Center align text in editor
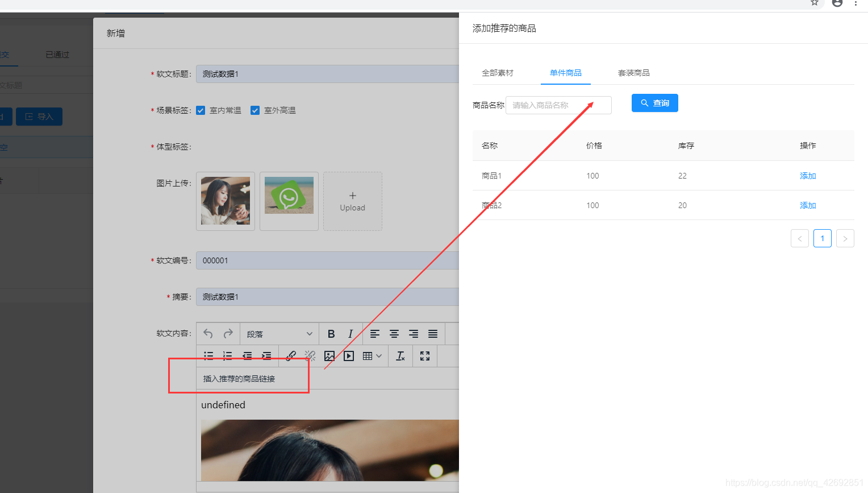 tap(394, 334)
